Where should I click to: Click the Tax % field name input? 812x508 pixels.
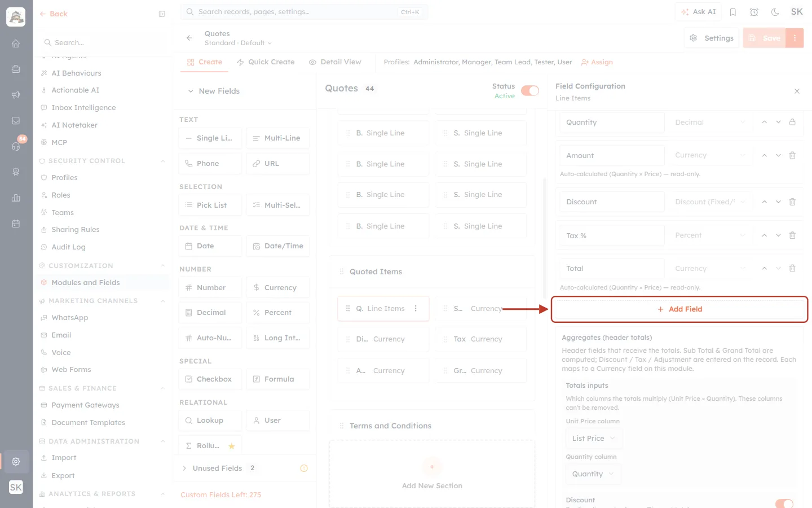[x=612, y=235]
